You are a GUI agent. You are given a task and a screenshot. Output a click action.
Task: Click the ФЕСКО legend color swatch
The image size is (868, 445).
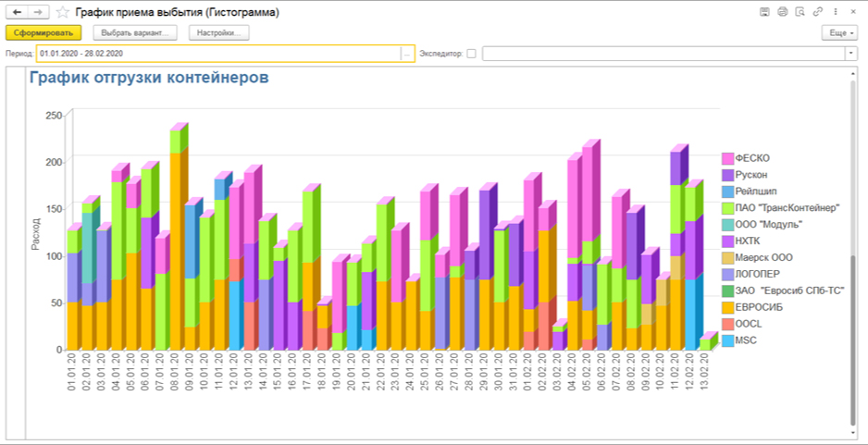[727, 158]
